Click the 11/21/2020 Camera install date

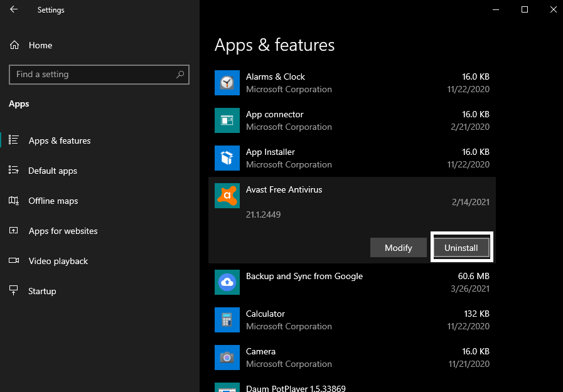[469, 364]
